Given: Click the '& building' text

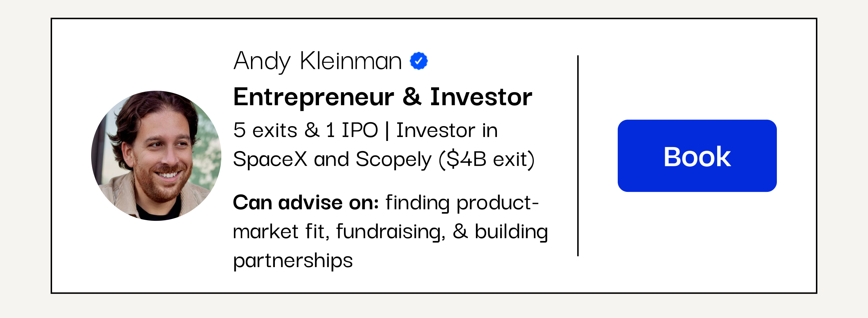Looking at the screenshot, I should 500,232.
